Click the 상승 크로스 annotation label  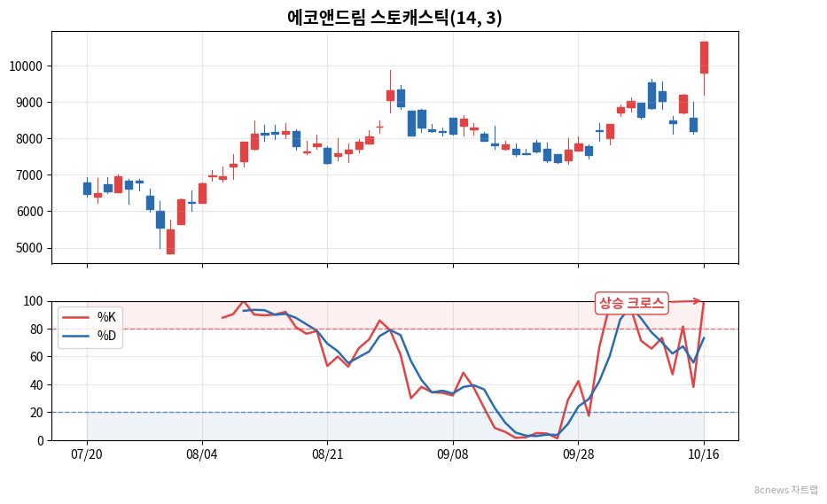coord(631,303)
